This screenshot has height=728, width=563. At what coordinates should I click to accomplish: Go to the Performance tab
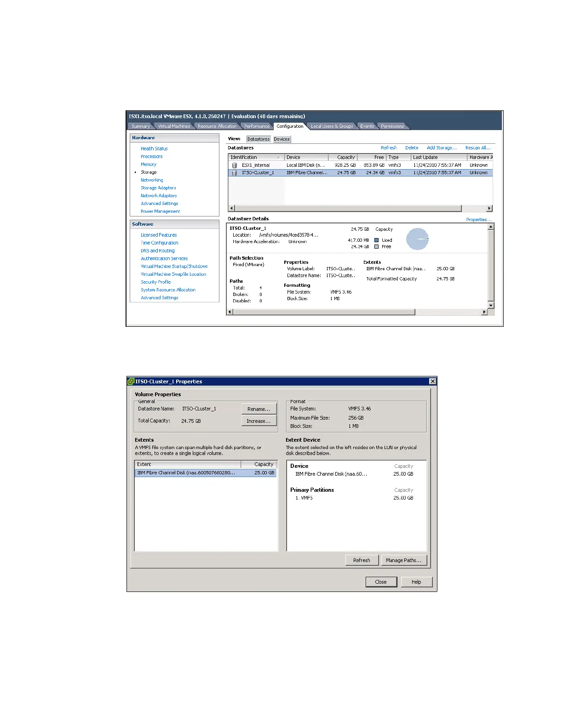257,126
